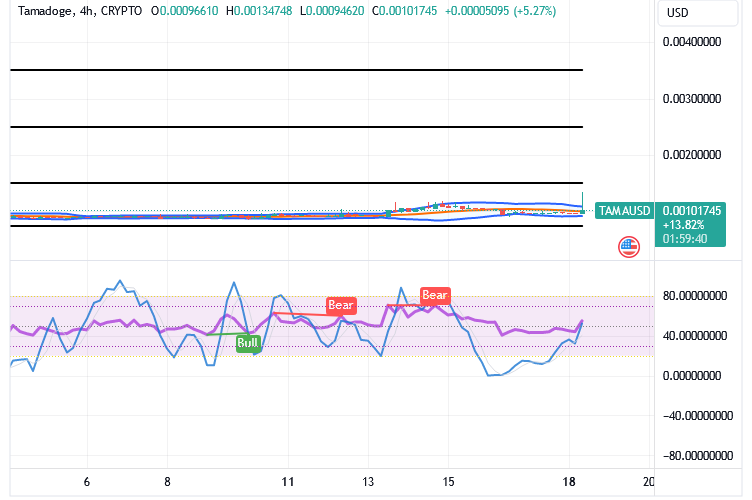Viewport: 752px width, 500px height.
Task: Click the 0.00000000 oscillator axis label
Action: [692, 376]
